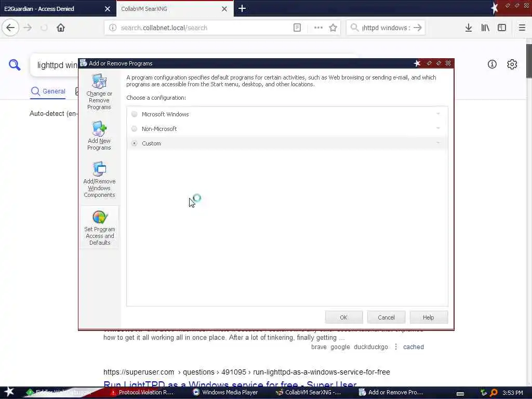
Task: Open a new browser tab
Action: (x=242, y=8)
